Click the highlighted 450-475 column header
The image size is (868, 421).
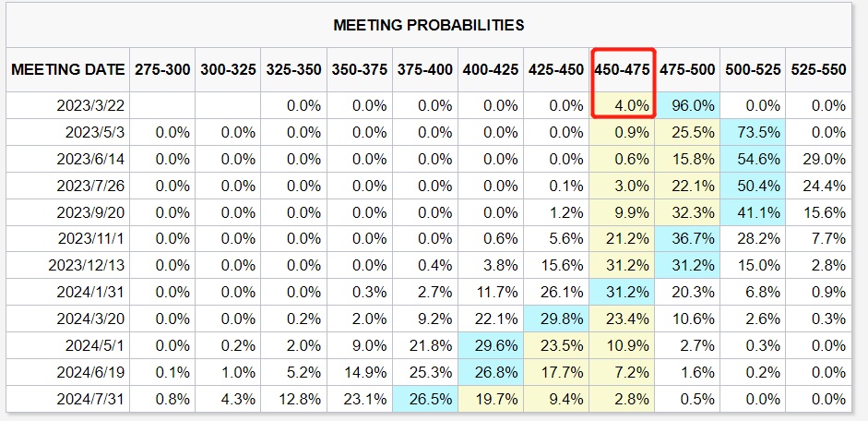click(x=623, y=70)
